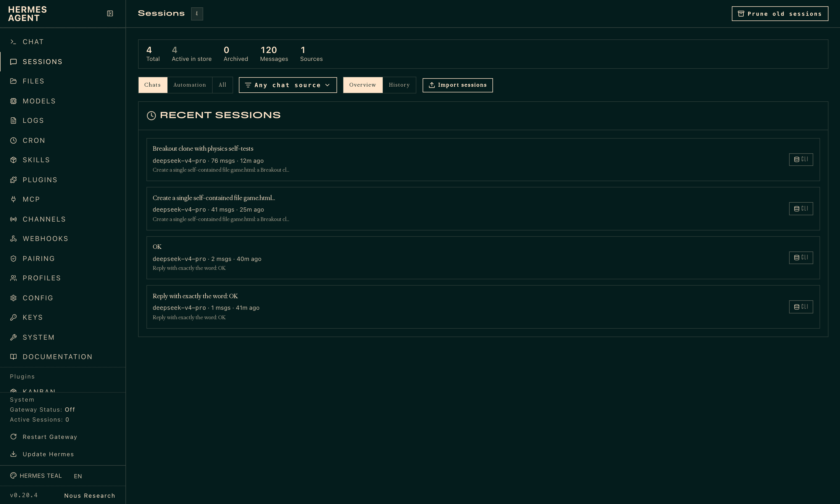Viewport: 840px width, 504px height.
Task: Click the 4 Total statistic
Action: [153, 54]
